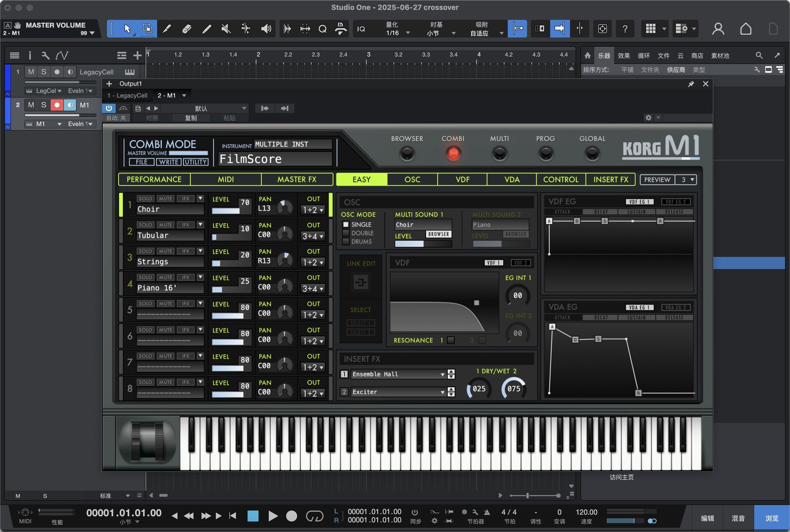
Task: Switch to 混音 view button
Action: [738, 518]
